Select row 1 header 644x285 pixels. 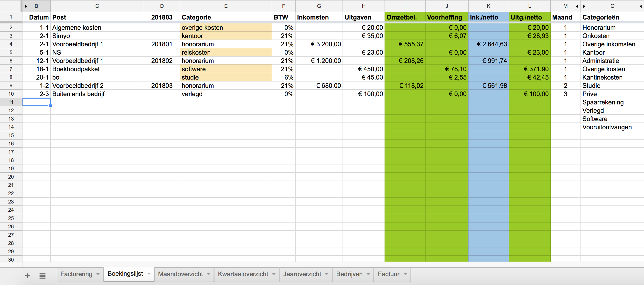[x=11, y=17]
